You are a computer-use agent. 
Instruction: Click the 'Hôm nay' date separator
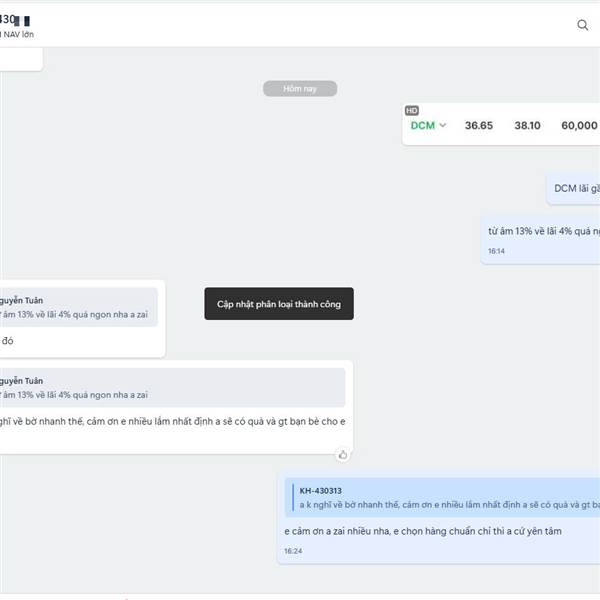coord(300,89)
